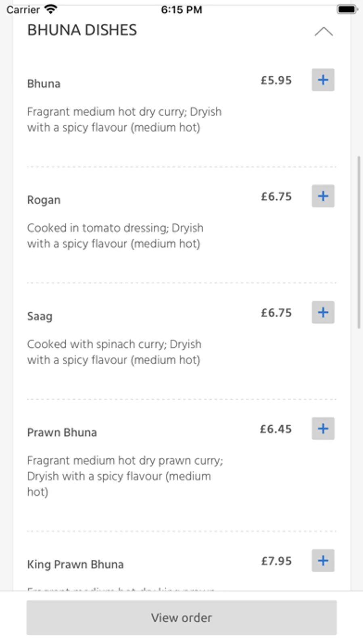This screenshot has height=644, width=363.
Task: Tap the Bhuna £5.95 price
Action: point(276,80)
